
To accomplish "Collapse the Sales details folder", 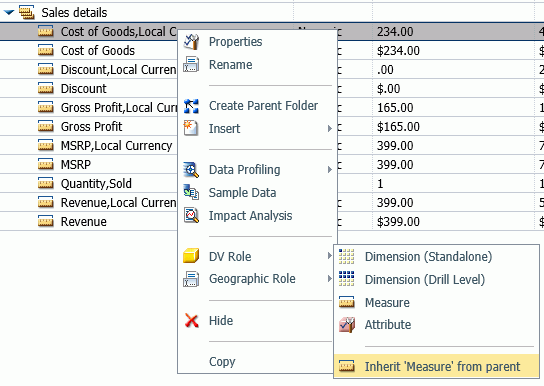I will (9, 13).
